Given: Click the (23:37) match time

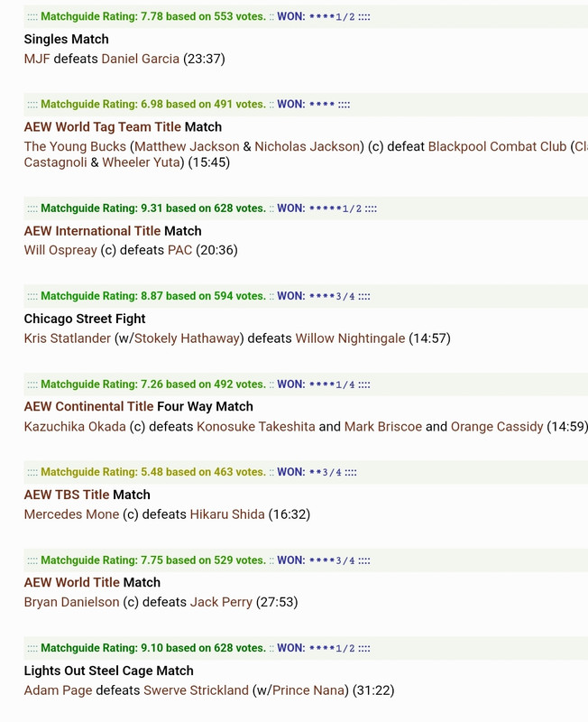Looking at the screenshot, I should click(x=204, y=59).
